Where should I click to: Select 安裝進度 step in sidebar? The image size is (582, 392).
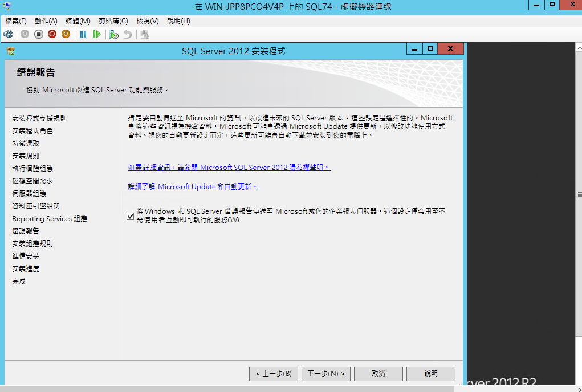(x=26, y=269)
